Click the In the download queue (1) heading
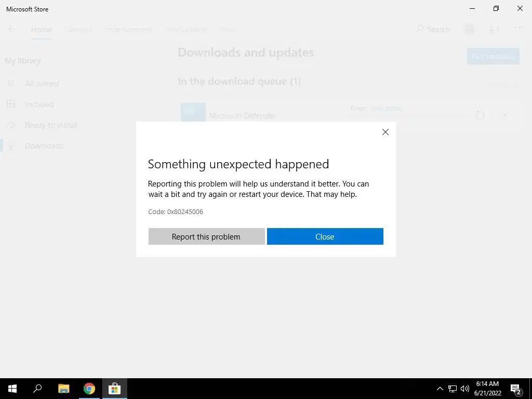Image resolution: width=532 pixels, height=399 pixels. click(x=239, y=82)
